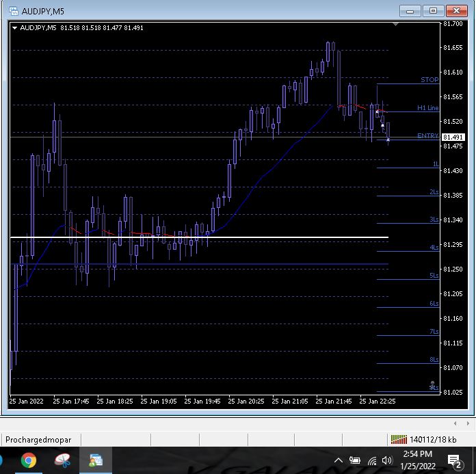Click connection bars icon in status bar
Viewport: 476px width, 474px height.
pyautogui.click(x=399, y=439)
